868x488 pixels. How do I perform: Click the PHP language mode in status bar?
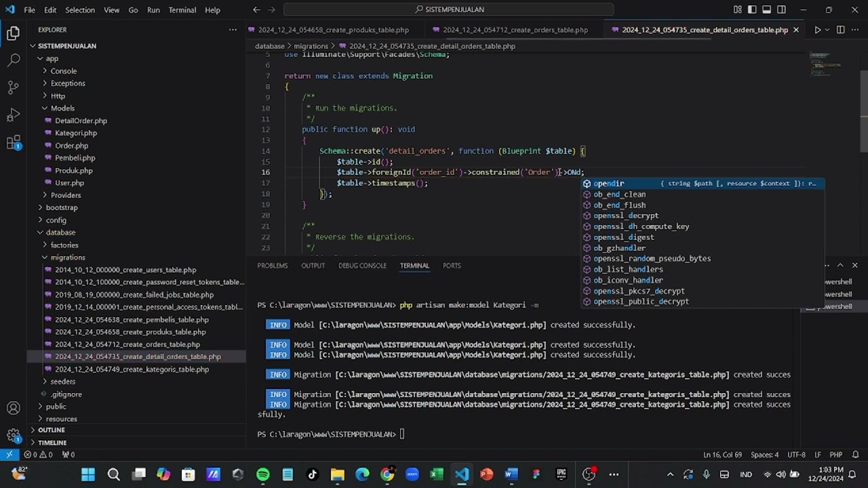tap(836, 455)
